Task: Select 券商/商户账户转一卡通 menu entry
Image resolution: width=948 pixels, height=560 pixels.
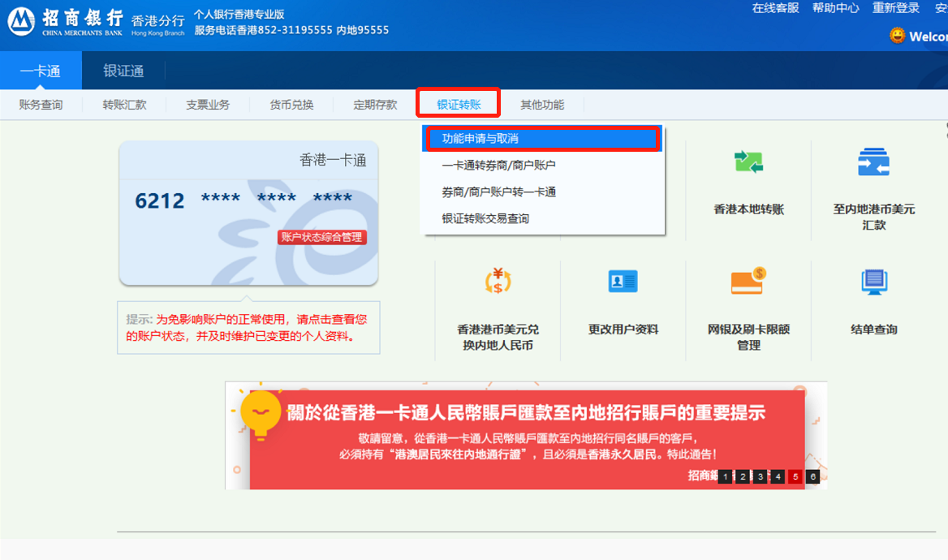Action: point(543,192)
